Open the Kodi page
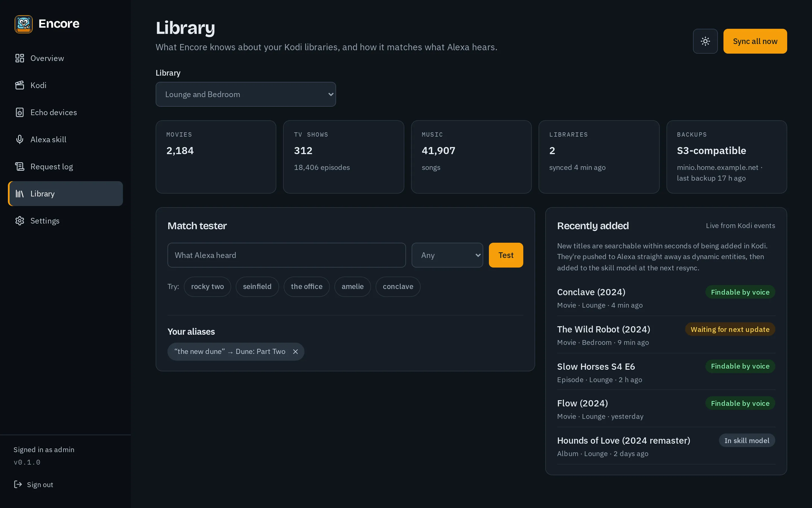This screenshot has height=508, width=812. [65, 85]
